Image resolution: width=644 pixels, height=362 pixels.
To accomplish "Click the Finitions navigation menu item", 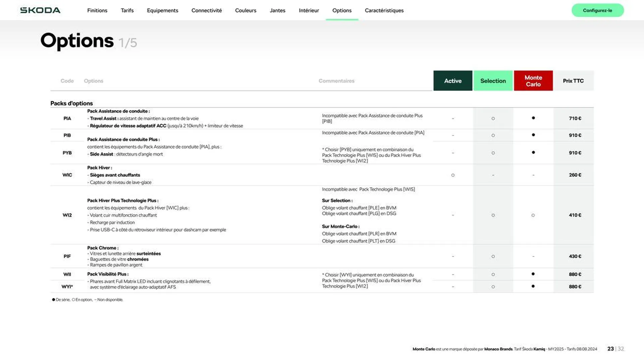I will [97, 10].
